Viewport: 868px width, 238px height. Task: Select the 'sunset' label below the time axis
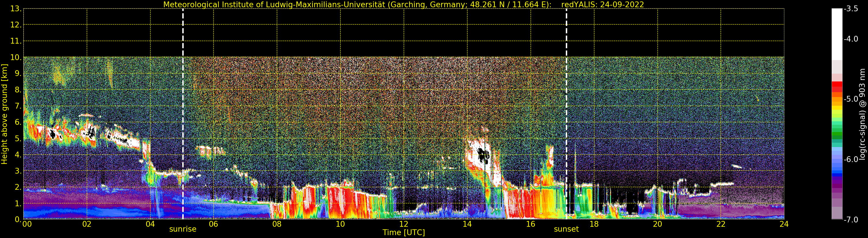pos(566,229)
